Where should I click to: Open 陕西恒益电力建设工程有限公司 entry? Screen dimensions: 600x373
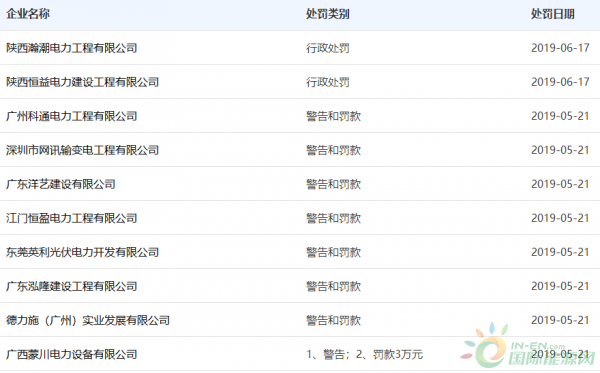pyautogui.click(x=83, y=82)
